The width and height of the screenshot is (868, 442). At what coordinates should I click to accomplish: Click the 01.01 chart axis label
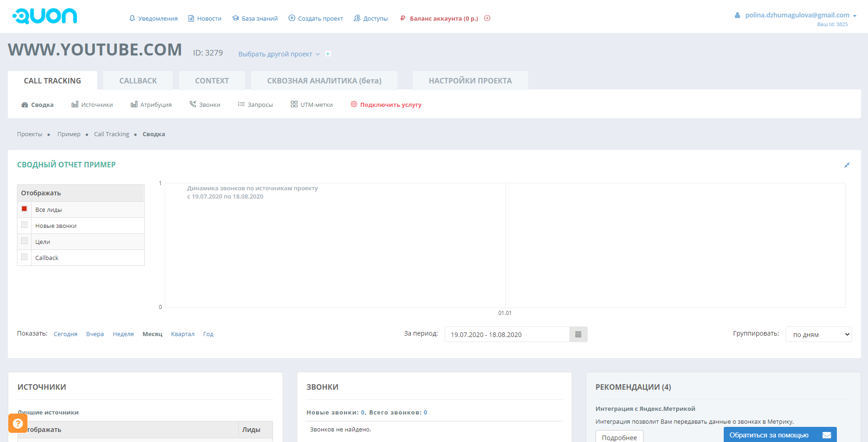(505, 313)
